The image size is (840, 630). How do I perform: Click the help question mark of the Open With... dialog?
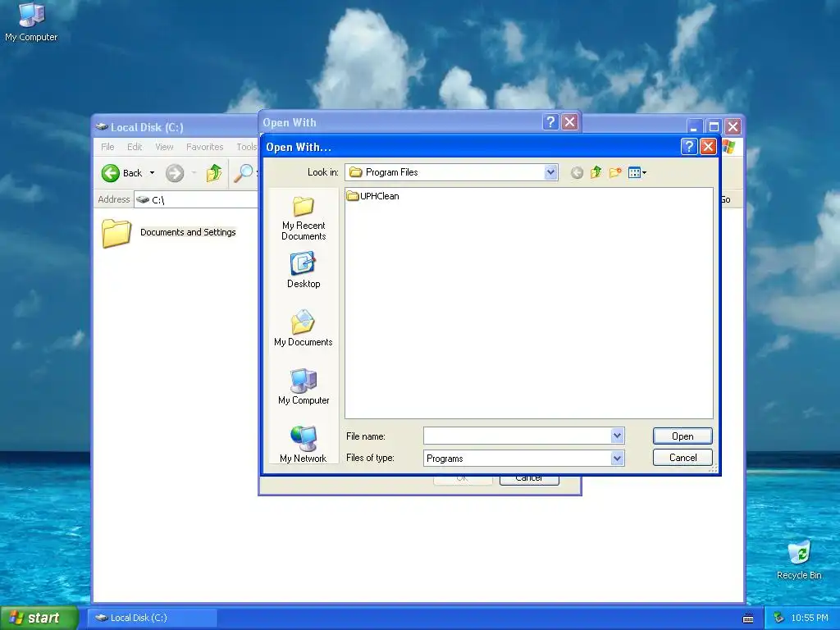[x=689, y=146]
